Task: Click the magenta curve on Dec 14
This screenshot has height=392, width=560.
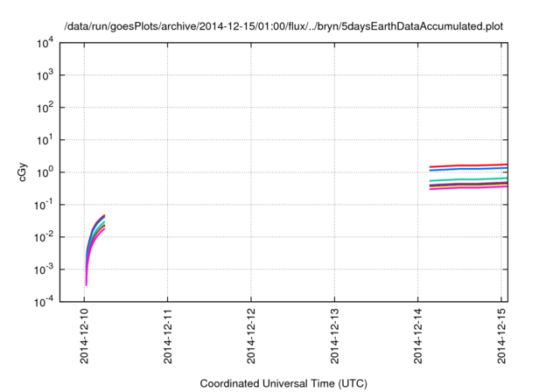Action: (468, 188)
